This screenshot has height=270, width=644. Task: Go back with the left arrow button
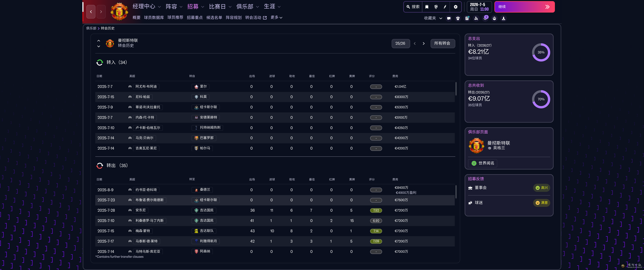[91, 11]
